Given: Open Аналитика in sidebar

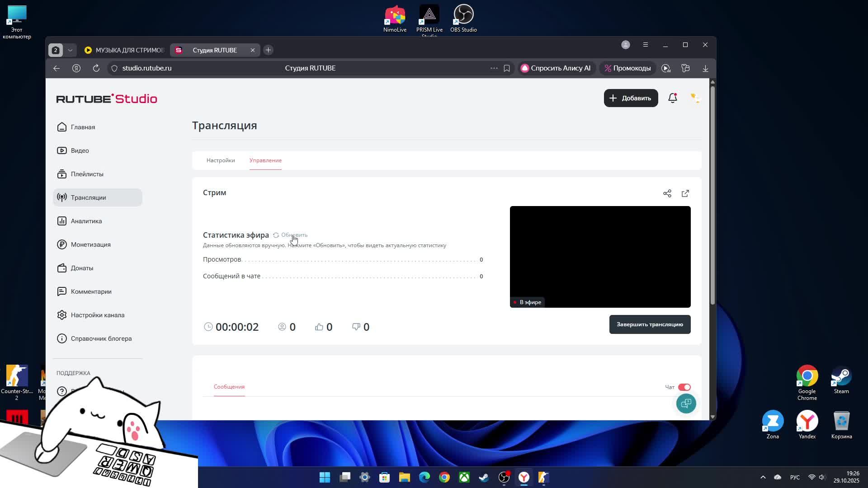Looking at the screenshot, I should [x=86, y=221].
